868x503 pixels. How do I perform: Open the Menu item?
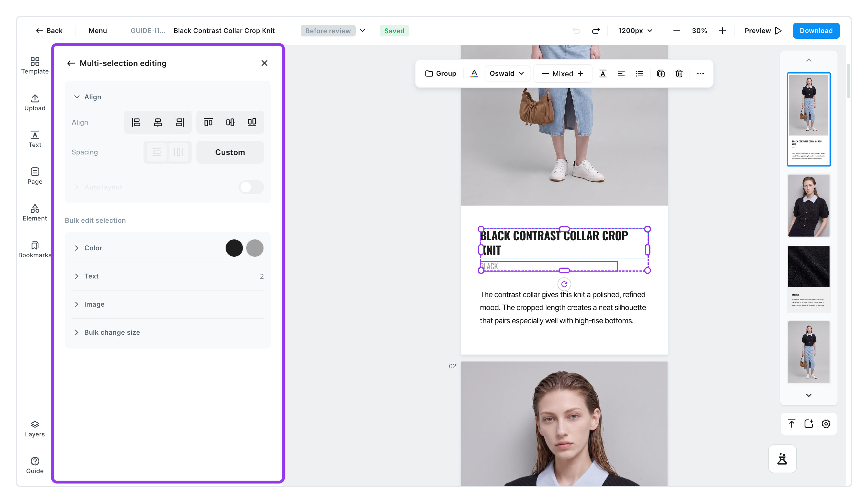coord(98,31)
